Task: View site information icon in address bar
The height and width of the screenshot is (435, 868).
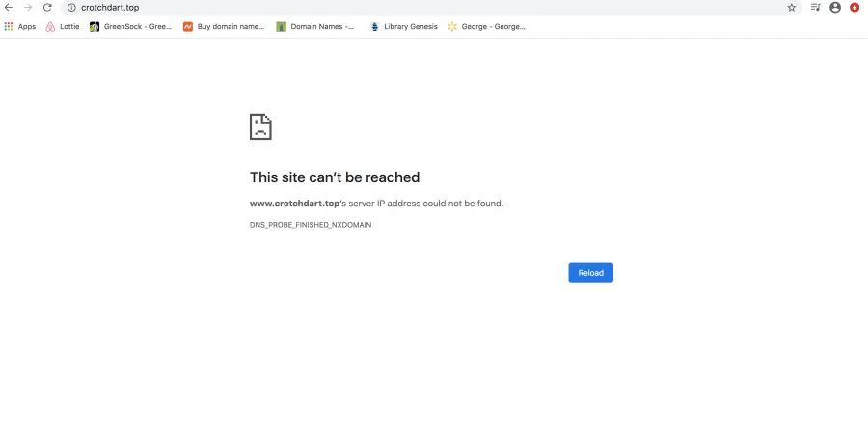Action: click(71, 7)
